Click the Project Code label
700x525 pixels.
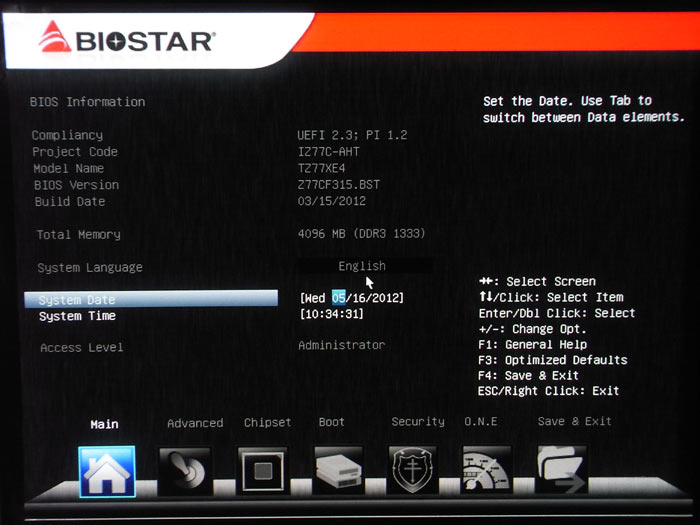tap(75, 152)
